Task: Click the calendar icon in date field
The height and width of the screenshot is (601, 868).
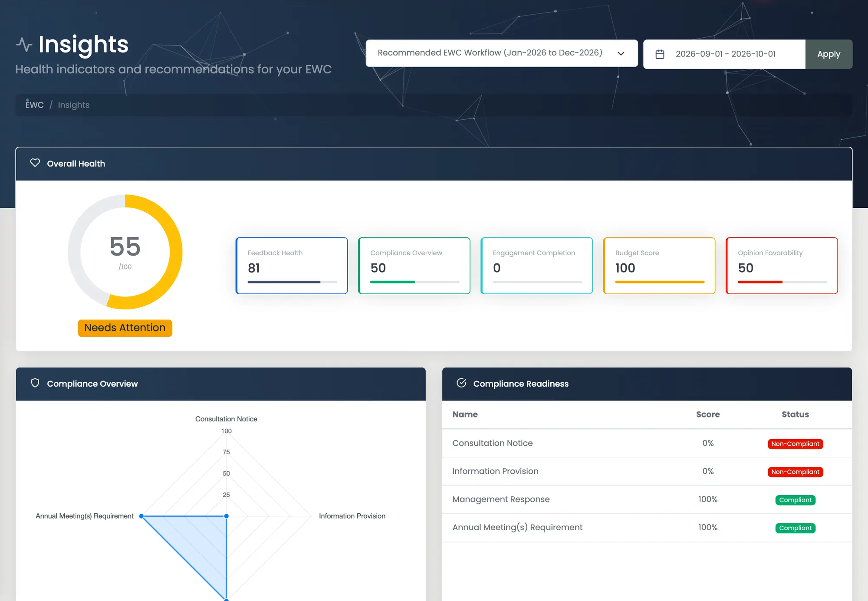Action: [x=660, y=54]
